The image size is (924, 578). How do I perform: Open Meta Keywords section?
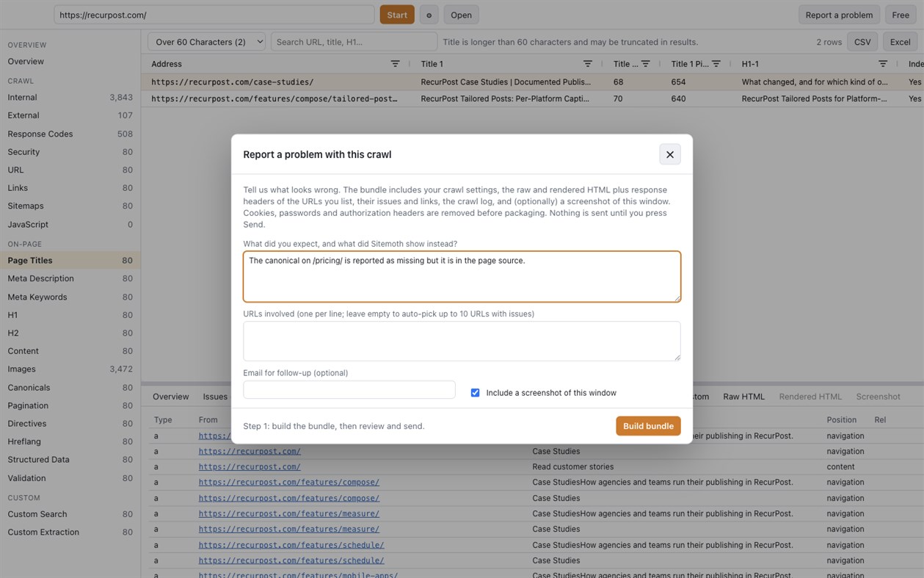[x=70, y=297]
